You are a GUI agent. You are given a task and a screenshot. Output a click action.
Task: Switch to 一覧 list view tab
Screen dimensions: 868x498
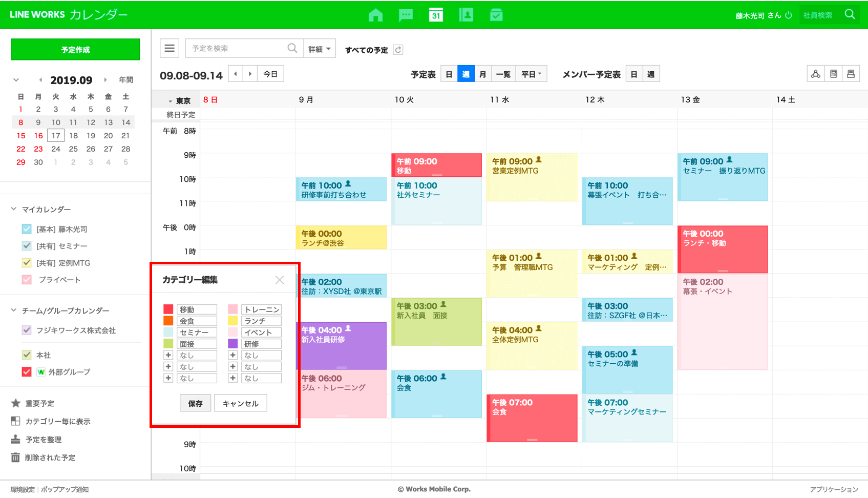coord(503,74)
